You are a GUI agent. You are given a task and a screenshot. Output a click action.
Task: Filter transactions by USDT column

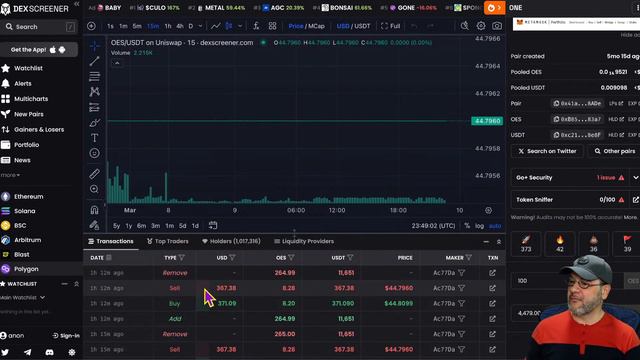click(x=350, y=258)
